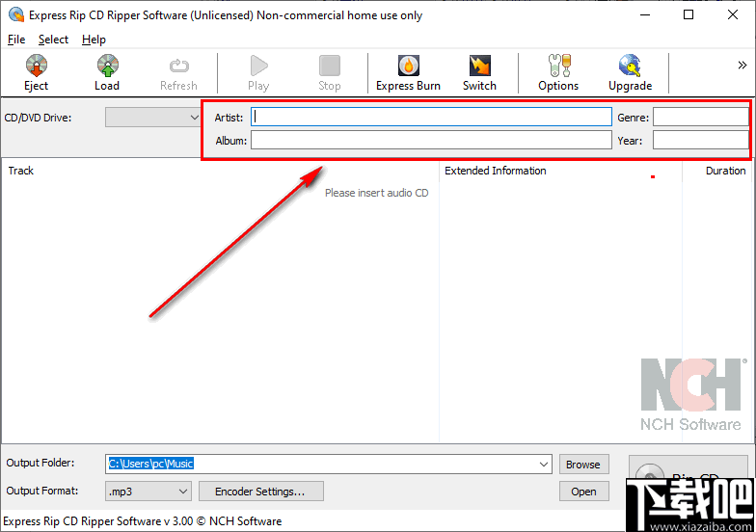
Task: Open the CD/DVD Drive dropdown
Action: point(152,118)
